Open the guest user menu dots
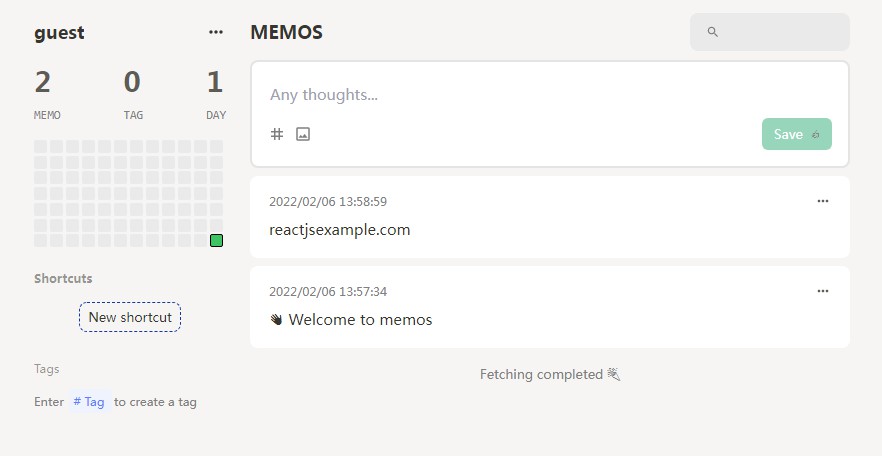The width and height of the screenshot is (882, 456). [x=216, y=32]
